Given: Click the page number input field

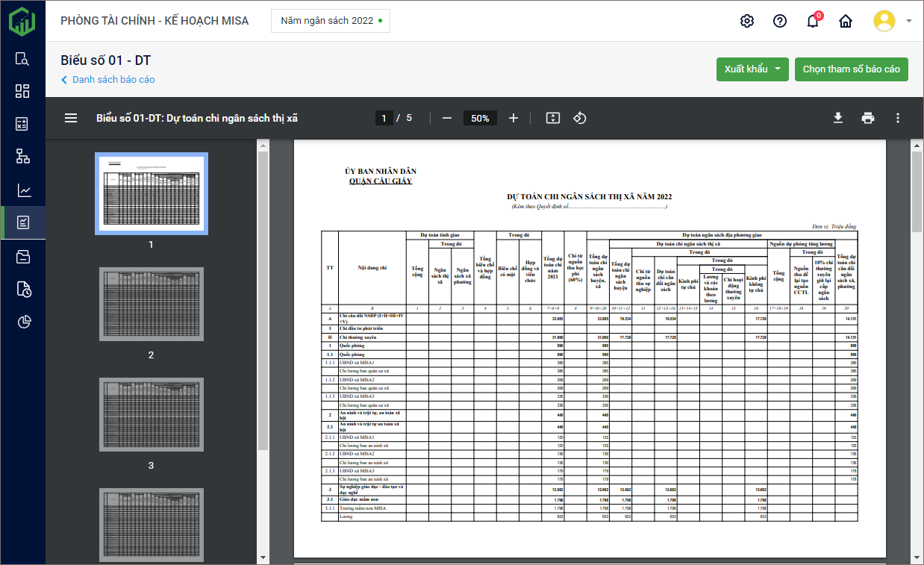Looking at the screenshot, I should (384, 118).
